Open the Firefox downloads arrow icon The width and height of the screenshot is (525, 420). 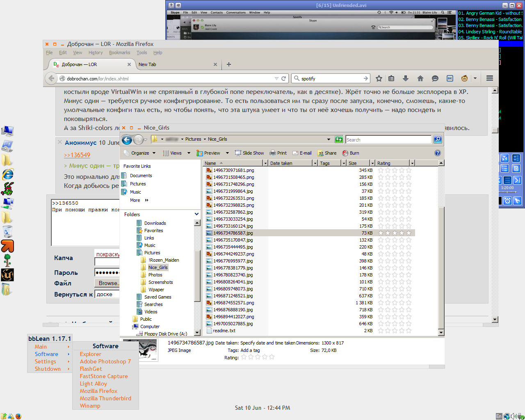pos(406,78)
